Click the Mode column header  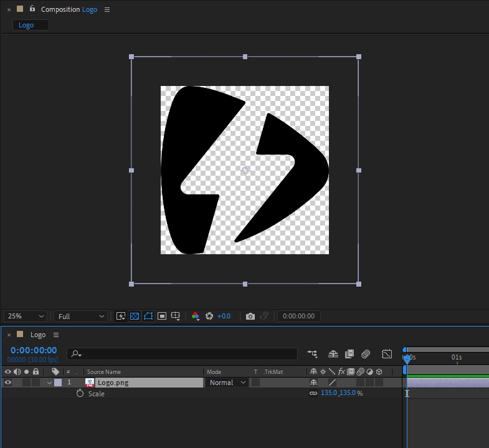click(x=214, y=372)
